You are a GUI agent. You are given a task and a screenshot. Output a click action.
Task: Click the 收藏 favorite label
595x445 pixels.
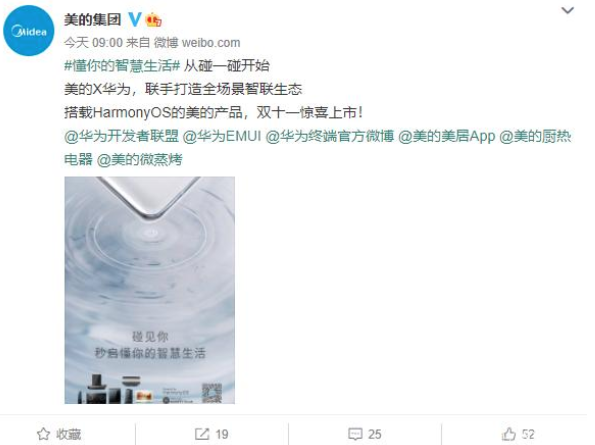coord(69,434)
